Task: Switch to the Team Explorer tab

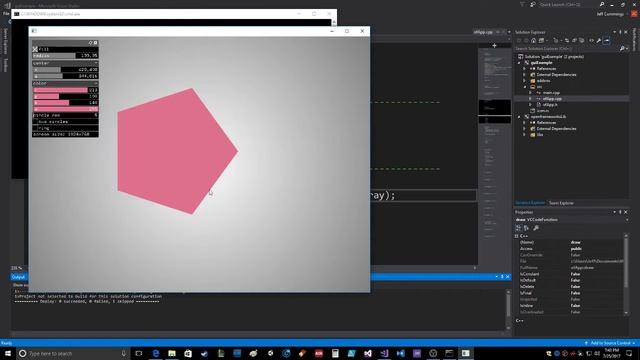Action: 561,203
